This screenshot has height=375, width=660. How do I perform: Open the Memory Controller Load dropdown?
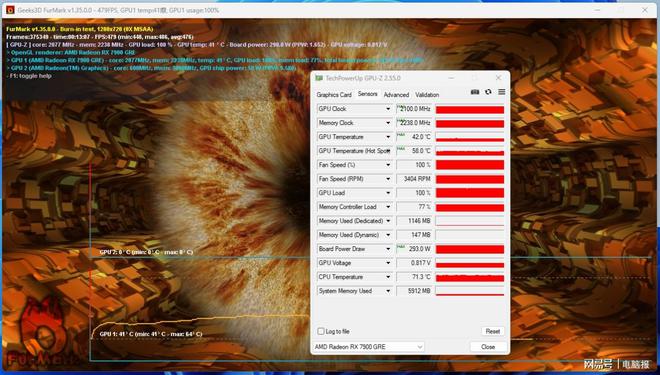tap(388, 207)
